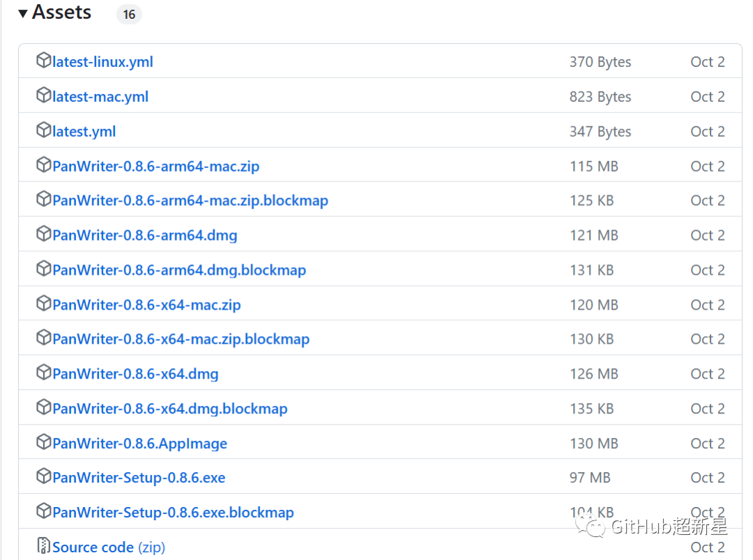Screen dimensions: 753x560
Task: Download PanWriter-0.8.6-x64.dmg installer
Action: [135, 374]
